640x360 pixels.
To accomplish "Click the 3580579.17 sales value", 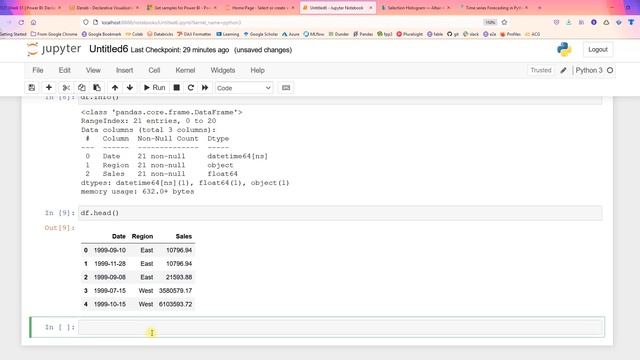I will tap(175, 291).
